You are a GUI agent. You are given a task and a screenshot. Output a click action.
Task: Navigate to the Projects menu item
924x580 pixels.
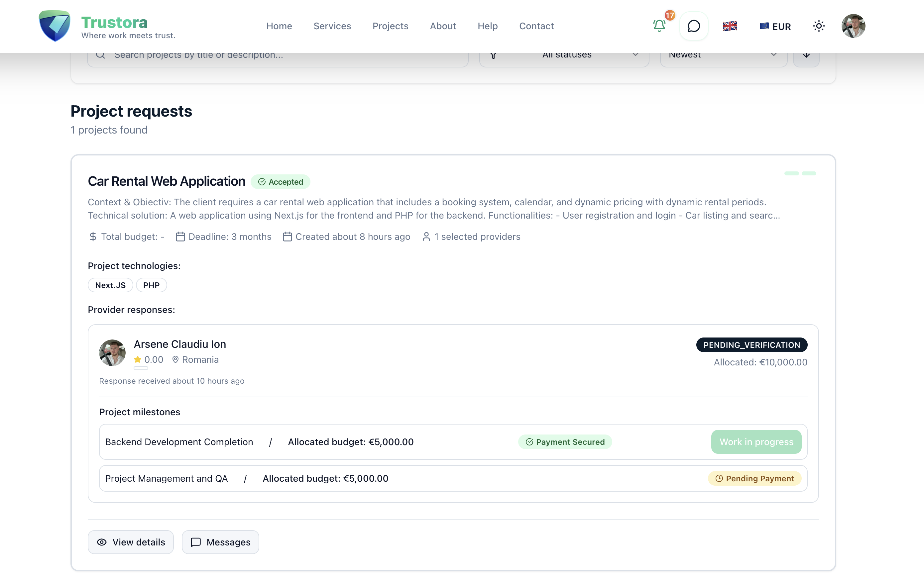(x=390, y=26)
